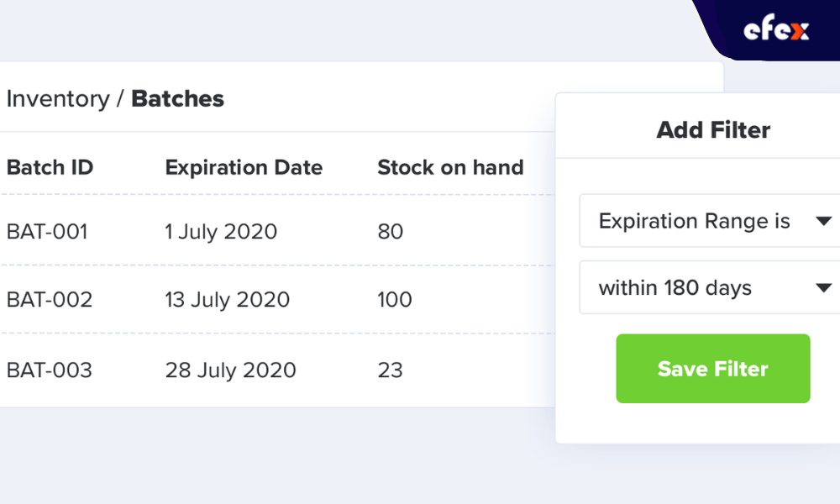Click the Add Filter panel heading
The image size is (840, 504).
(713, 130)
